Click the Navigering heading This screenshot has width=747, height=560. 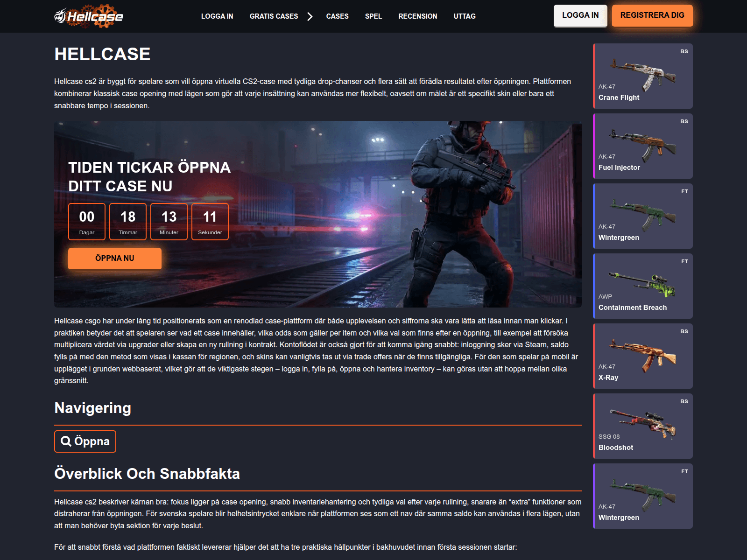[x=92, y=408]
